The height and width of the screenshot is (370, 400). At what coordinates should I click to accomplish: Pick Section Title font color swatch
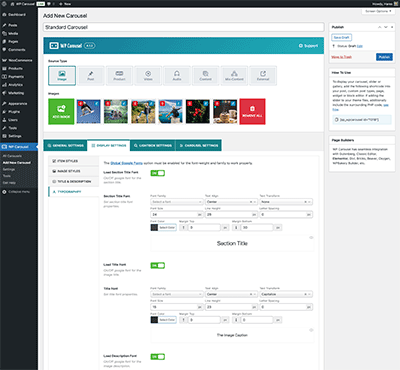click(x=154, y=227)
